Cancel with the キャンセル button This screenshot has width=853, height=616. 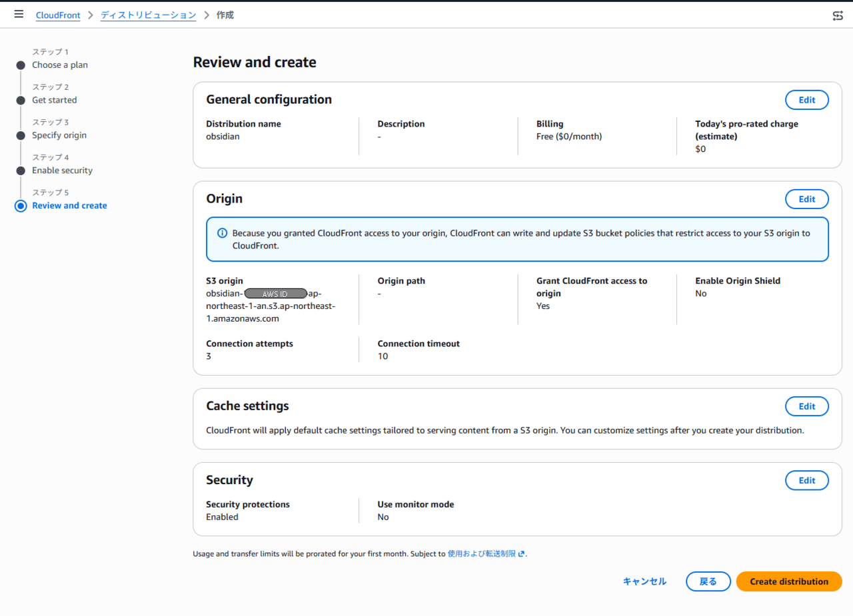[644, 581]
